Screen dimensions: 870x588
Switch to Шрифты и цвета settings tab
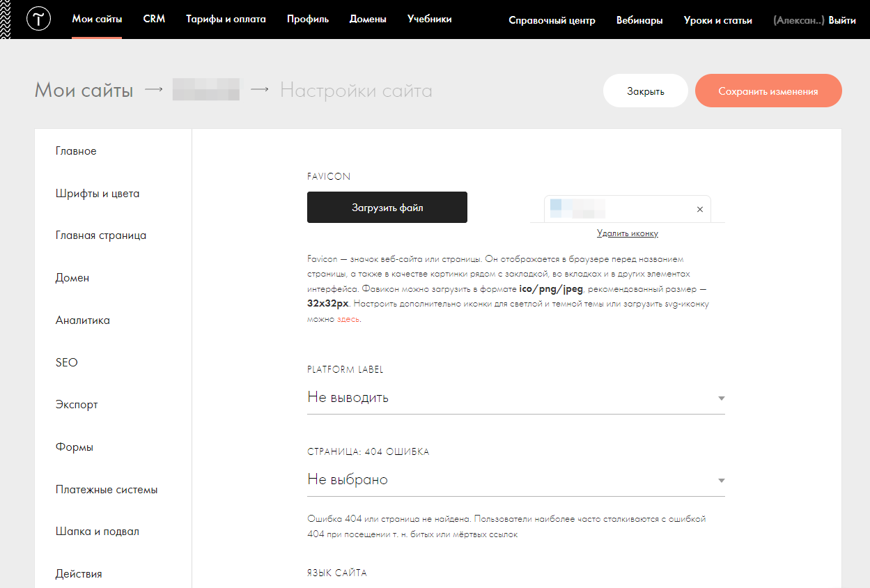(x=98, y=194)
